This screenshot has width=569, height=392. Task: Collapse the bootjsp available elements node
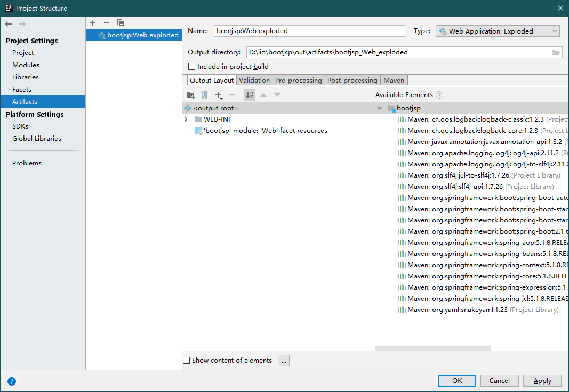pyautogui.click(x=380, y=108)
